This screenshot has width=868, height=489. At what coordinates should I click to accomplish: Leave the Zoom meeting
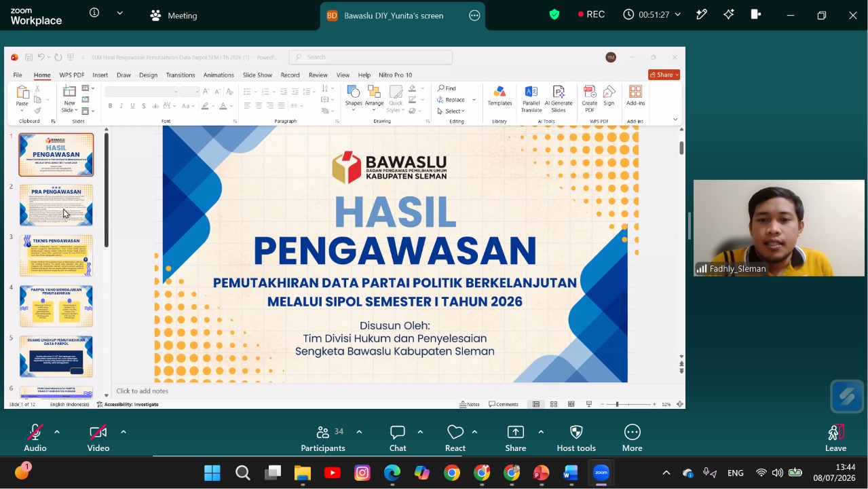pos(835,438)
